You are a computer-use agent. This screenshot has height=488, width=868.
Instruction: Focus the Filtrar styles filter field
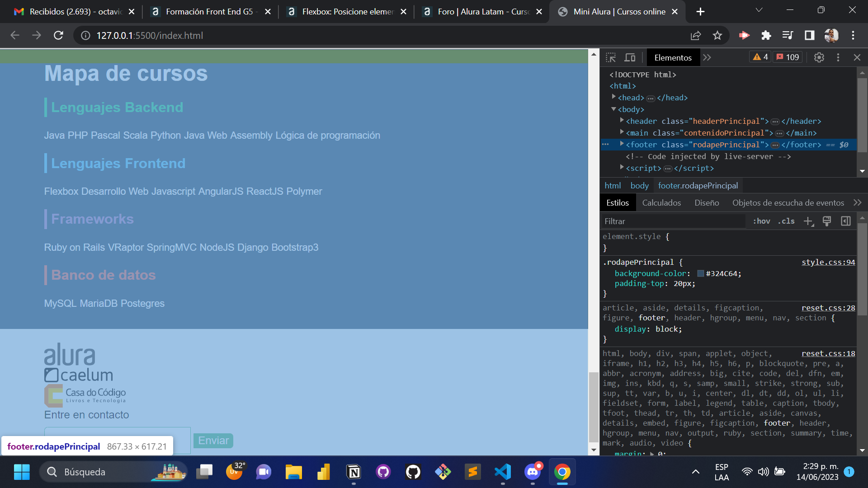(x=674, y=221)
